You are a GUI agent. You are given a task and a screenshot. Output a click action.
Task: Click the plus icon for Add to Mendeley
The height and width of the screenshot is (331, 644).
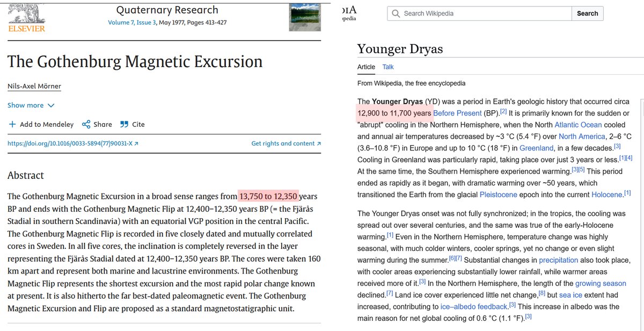[12, 125]
